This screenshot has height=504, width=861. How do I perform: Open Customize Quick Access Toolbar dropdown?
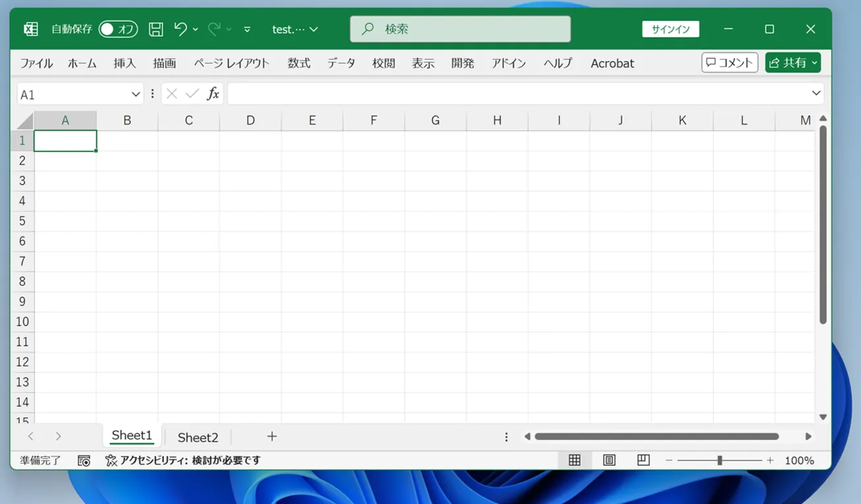click(x=247, y=30)
